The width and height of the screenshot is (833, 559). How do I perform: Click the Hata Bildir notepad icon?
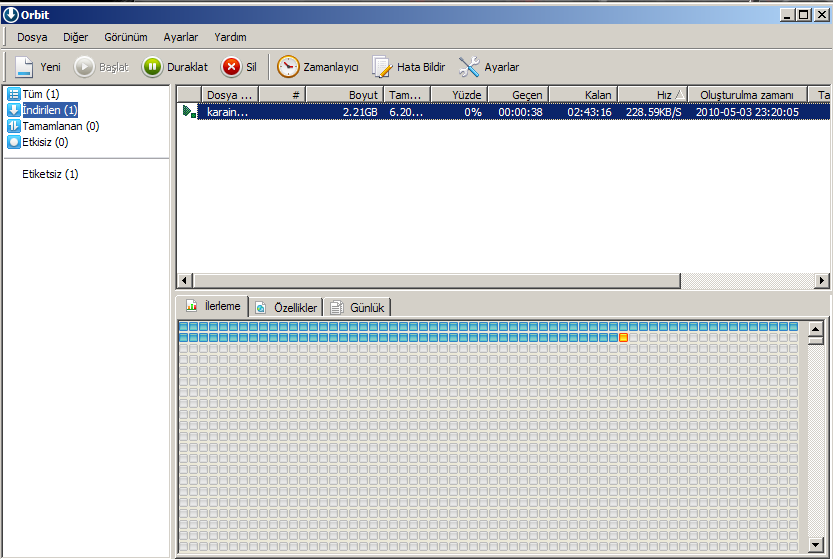point(381,67)
